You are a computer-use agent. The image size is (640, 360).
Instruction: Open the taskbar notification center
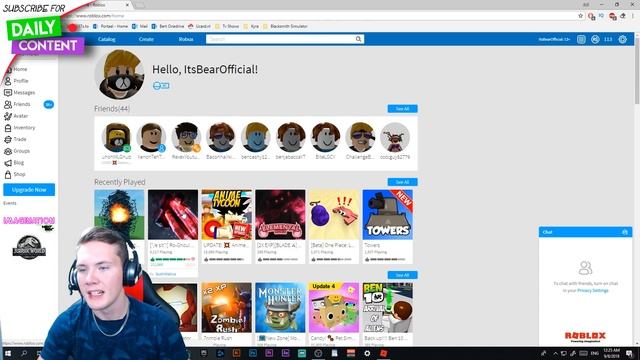pos(629,353)
